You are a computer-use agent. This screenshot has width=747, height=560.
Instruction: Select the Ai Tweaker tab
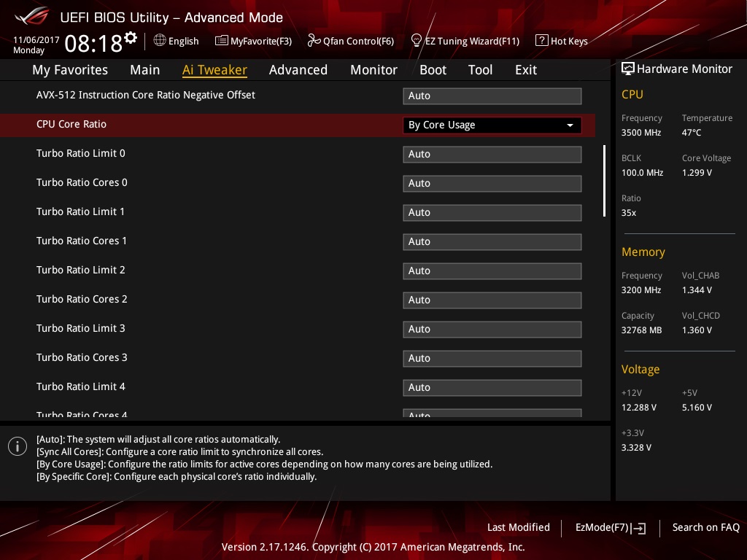(x=214, y=70)
